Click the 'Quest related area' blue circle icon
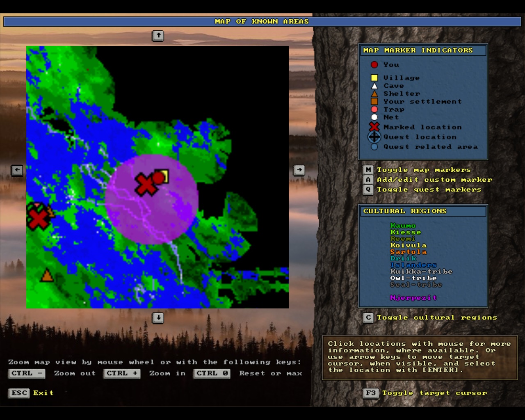 [374, 146]
